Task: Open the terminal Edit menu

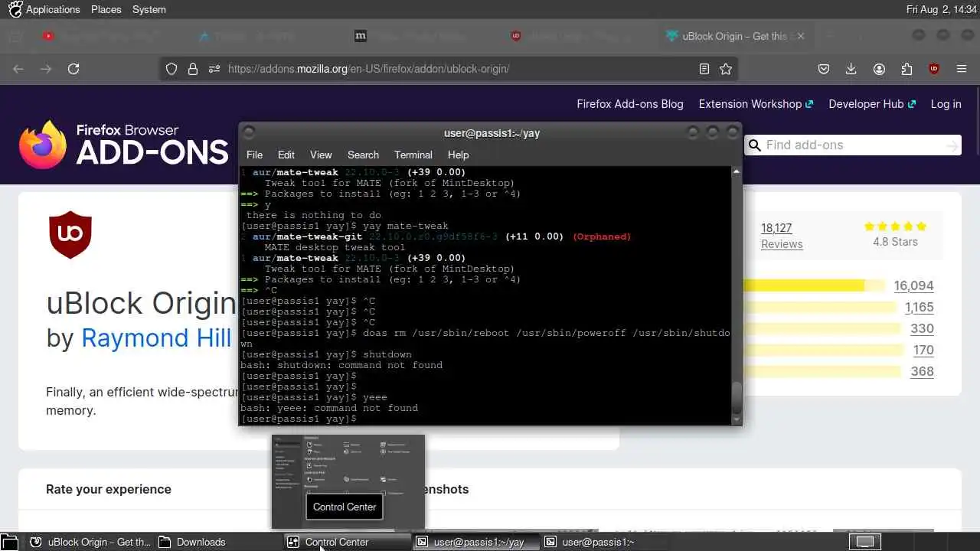Action: 286,155
